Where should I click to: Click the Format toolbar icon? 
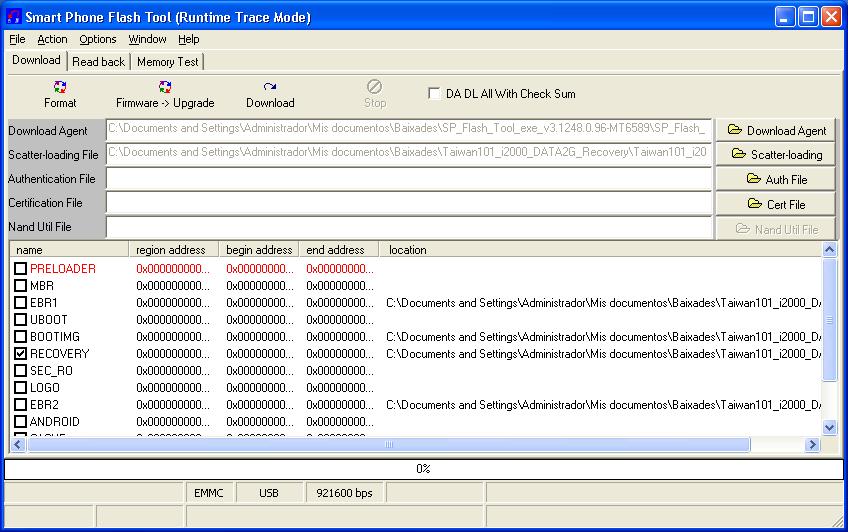pyautogui.click(x=59, y=87)
